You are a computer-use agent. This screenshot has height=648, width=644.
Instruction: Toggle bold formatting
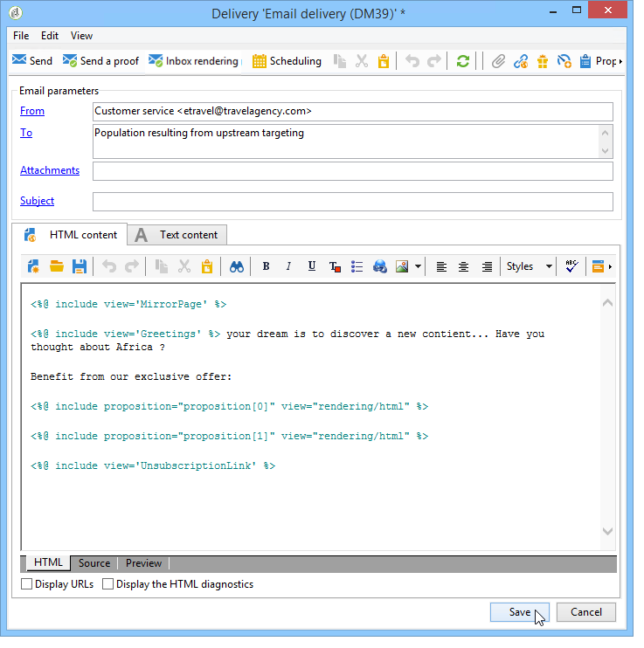tap(266, 266)
